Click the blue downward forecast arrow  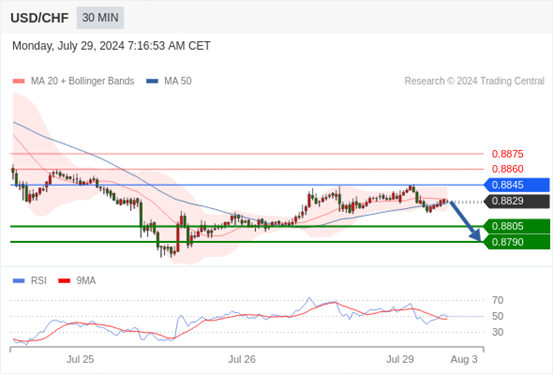coord(466,221)
